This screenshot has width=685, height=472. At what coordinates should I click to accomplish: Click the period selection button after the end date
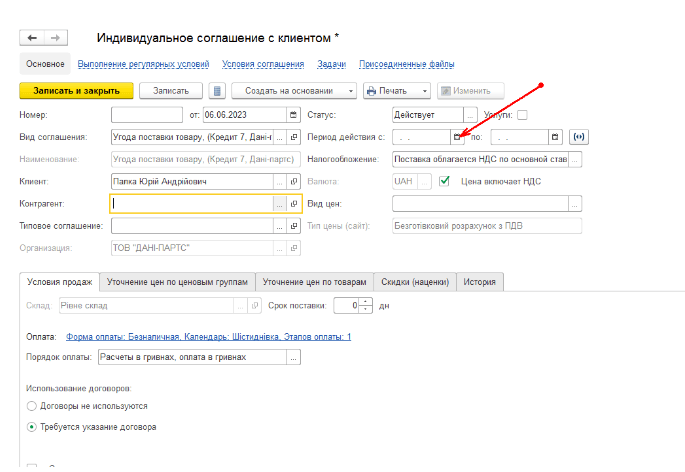click(578, 137)
